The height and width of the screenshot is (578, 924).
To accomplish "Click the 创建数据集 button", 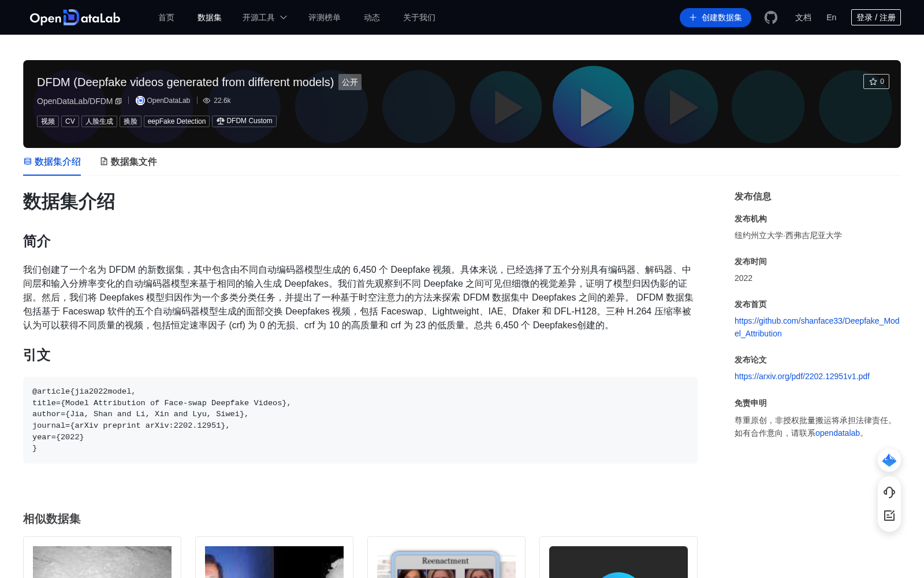I will 716,17.
